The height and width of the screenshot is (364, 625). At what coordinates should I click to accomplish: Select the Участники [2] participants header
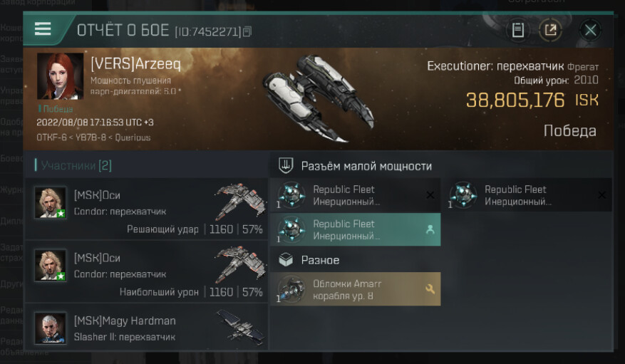(x=76, y=165)
